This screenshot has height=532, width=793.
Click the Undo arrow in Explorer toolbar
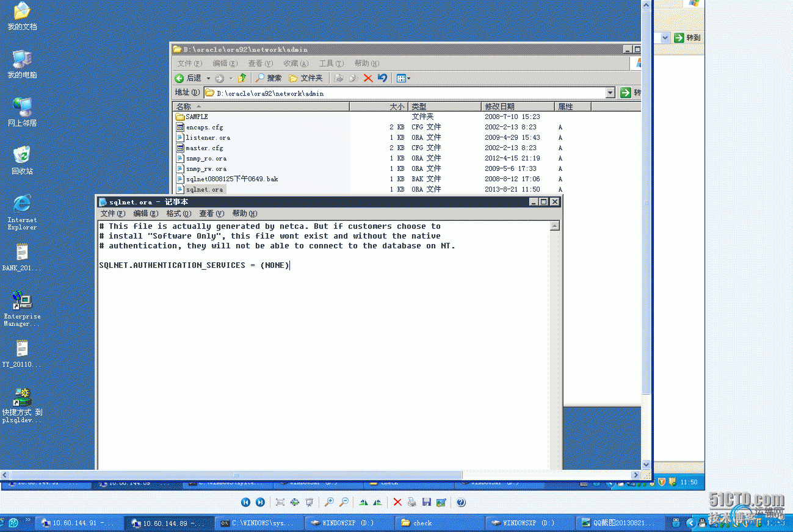coord(382,78)
